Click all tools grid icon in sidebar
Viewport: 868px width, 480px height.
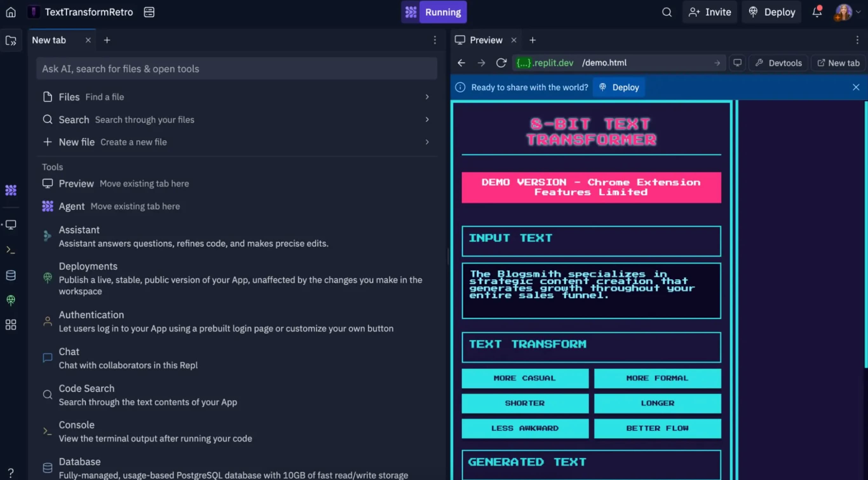coord(11,325)
